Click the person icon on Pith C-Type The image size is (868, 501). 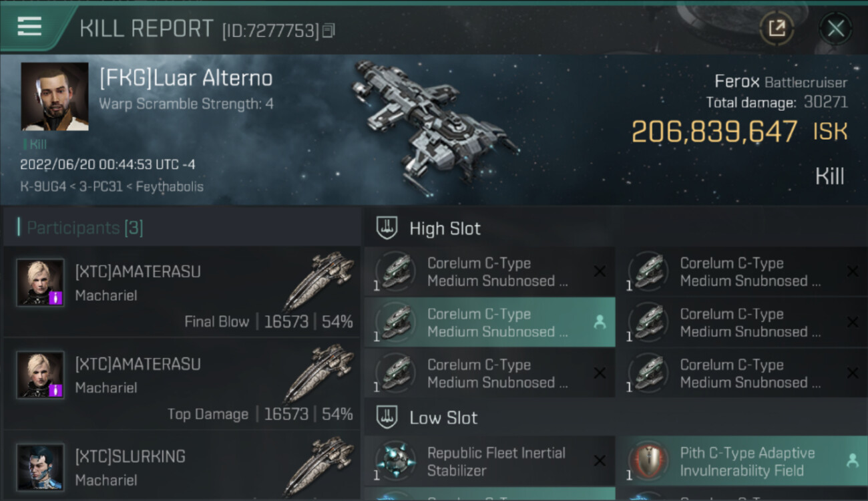[x=852, y=460]
